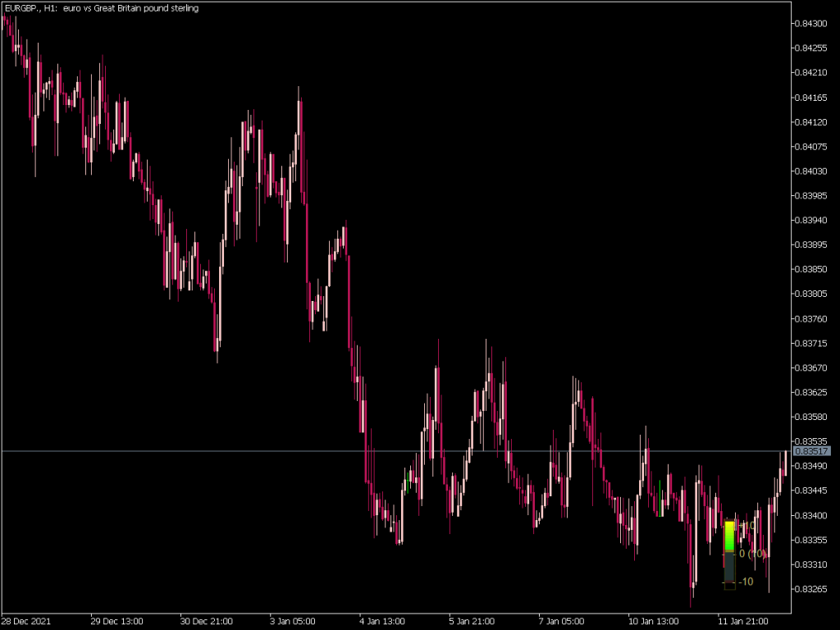Click the 0.84300 price axis value
The image size is (840, 630).
pyautogui.click(x=812, y=24)
